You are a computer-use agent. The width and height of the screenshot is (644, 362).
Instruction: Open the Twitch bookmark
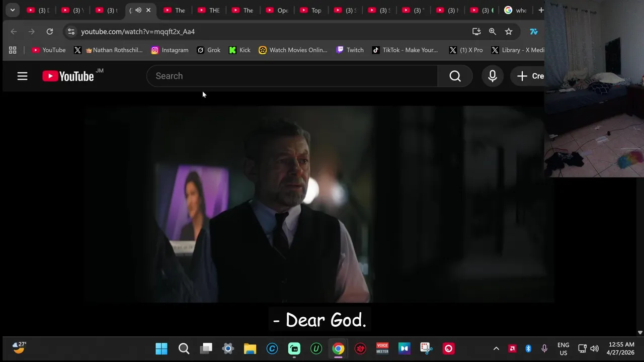[350, 50]
